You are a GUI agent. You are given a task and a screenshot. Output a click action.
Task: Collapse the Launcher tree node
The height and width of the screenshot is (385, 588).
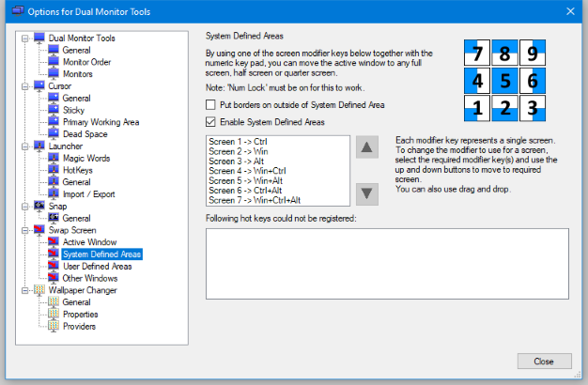coord(25,146)
